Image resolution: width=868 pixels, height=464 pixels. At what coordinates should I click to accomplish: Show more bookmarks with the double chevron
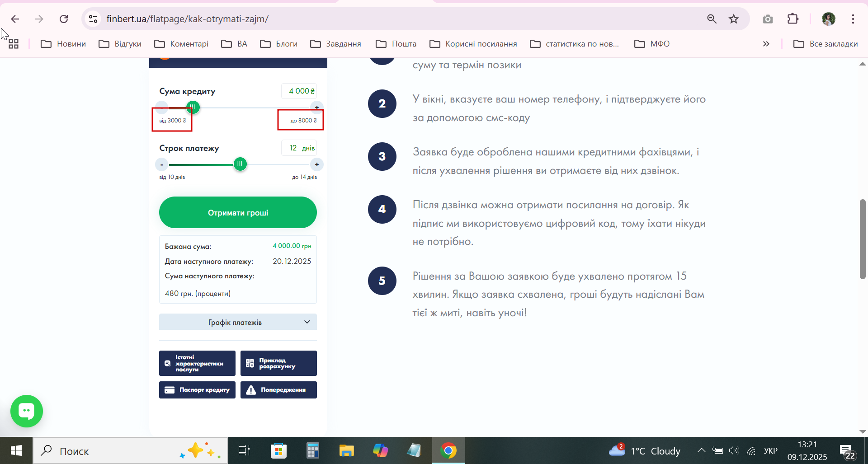click(x=766, y=44)
